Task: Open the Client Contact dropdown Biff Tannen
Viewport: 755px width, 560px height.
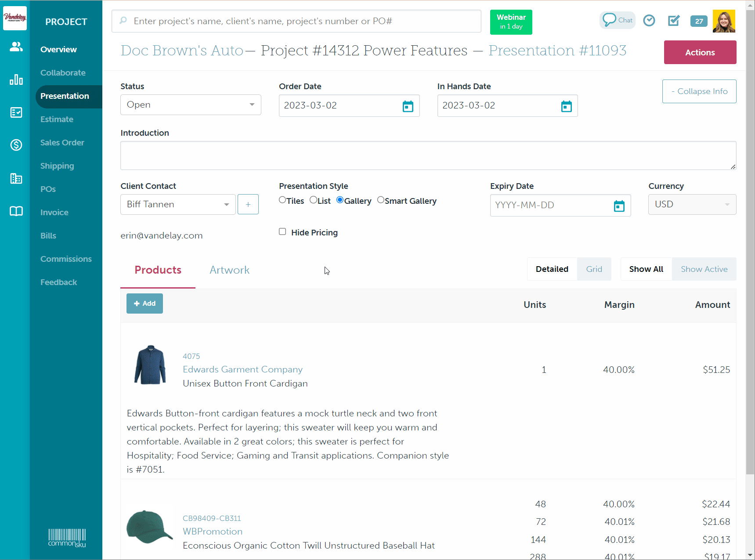Action: (178, 205)
